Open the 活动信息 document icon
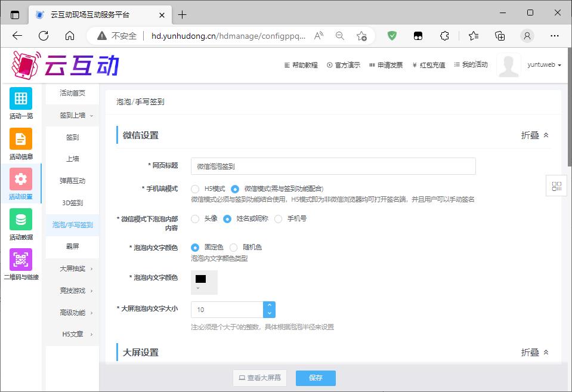Screen dimensions: 572x392 [20, 139]
